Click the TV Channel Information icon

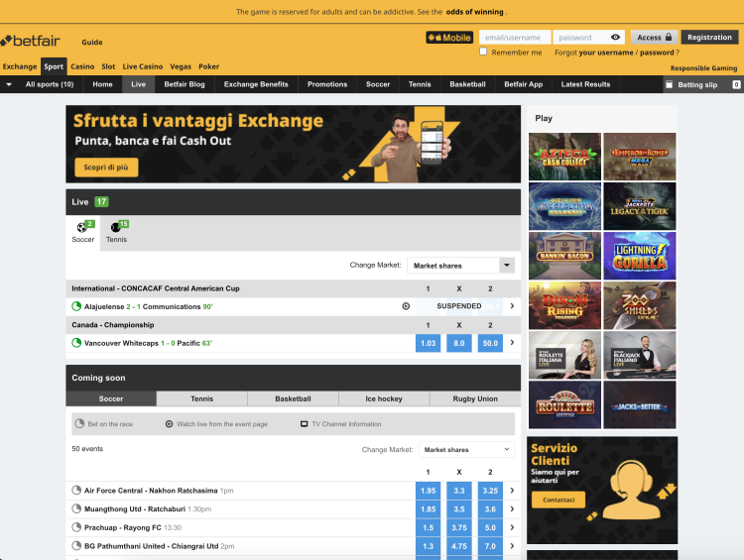[x=305, y=424]
